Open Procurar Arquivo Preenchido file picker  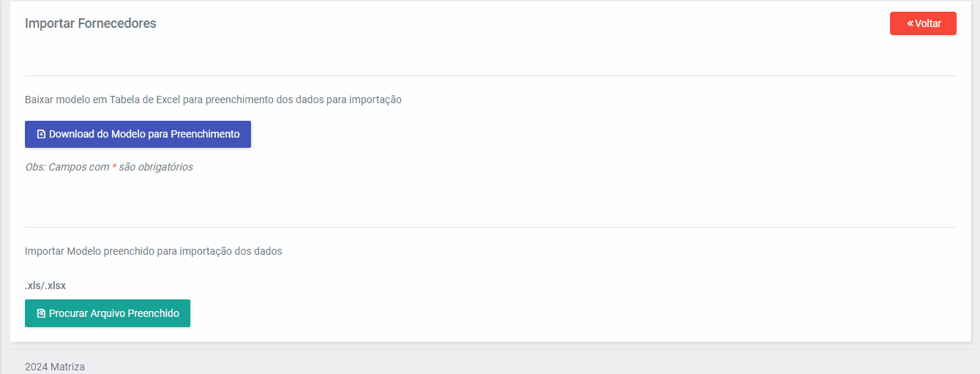point(108,313)
